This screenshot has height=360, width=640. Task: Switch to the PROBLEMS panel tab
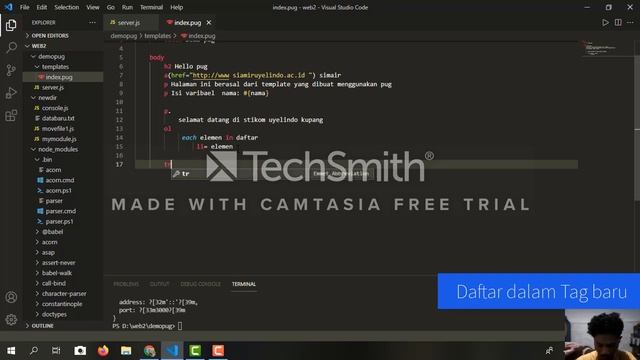126,284
